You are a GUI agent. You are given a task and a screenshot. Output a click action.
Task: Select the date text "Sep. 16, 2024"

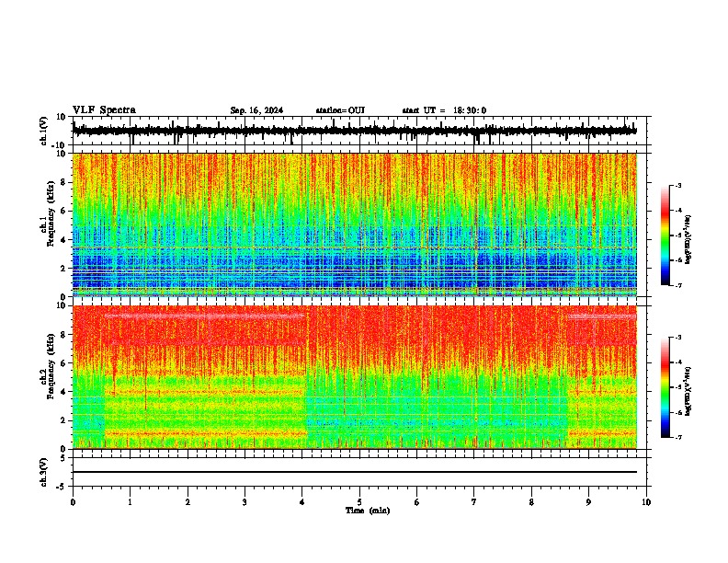(x=256, y=110)
